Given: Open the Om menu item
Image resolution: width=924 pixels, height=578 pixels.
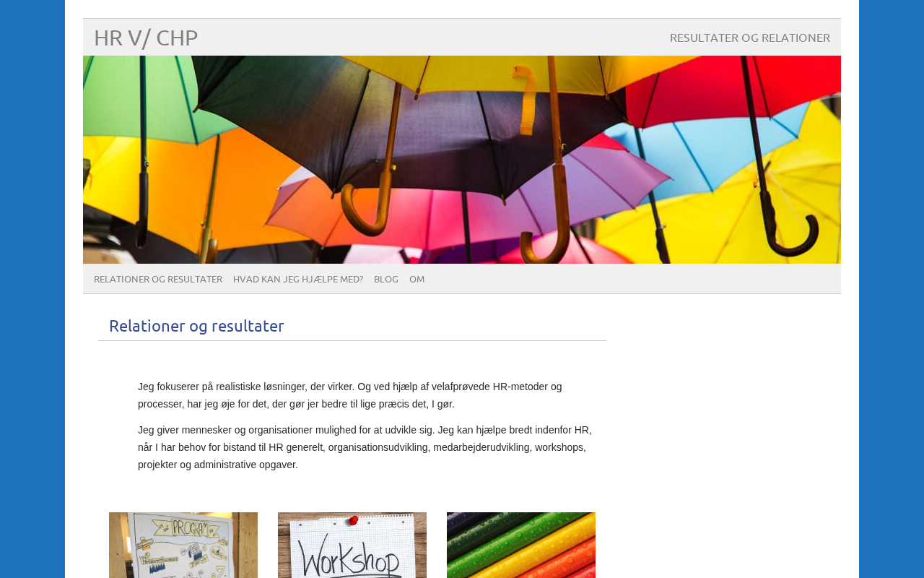Looking at the screenshot, I should pos(417,279).
